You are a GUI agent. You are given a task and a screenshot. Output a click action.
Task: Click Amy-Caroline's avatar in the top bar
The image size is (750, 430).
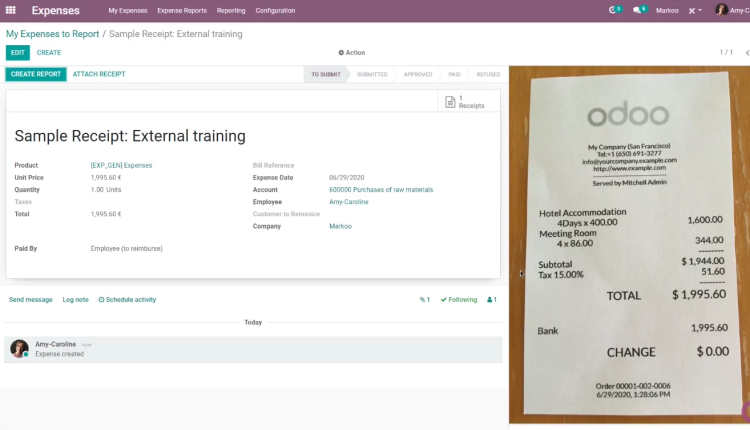(x=721, y=10)
